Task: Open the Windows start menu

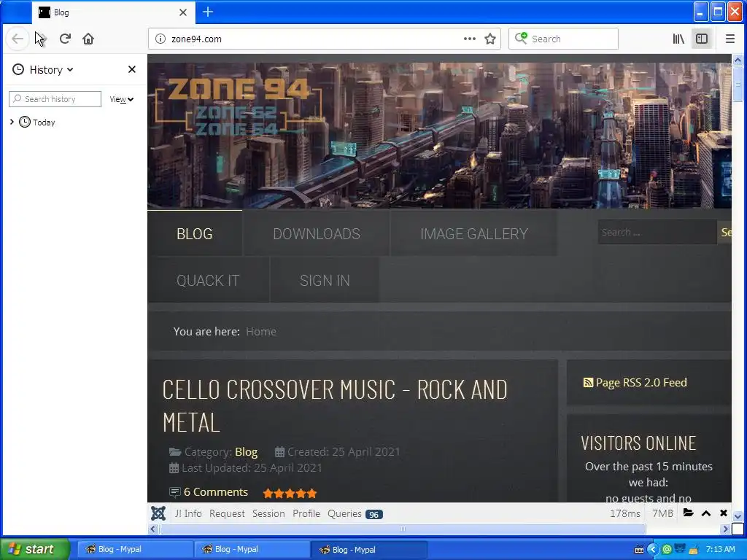Action: pos(35,549)
